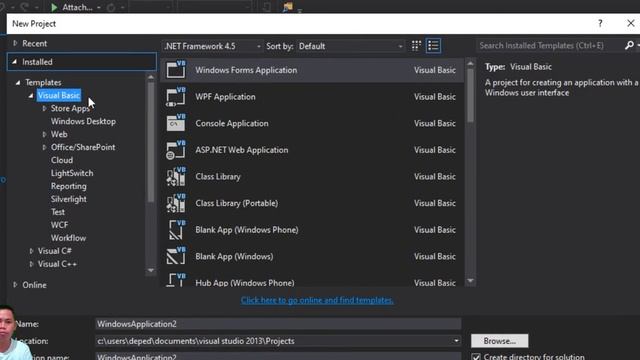Select the Windows Forms Application template icon

[x=176, y=70]
